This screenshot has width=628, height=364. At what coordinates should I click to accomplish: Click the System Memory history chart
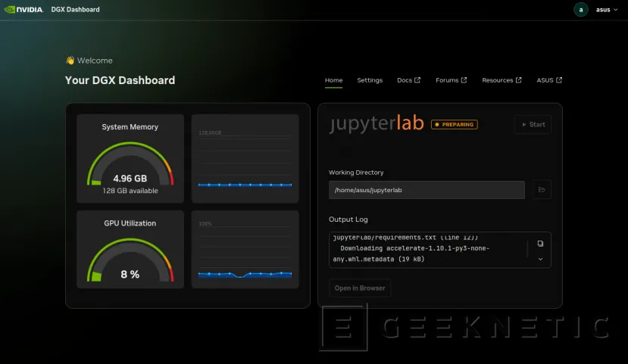(x=245, y=160)
